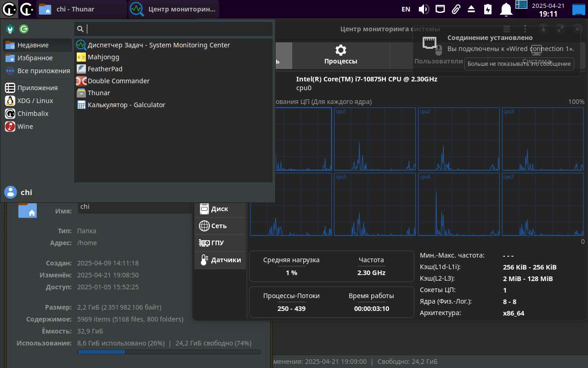Image resolution: width=588 pixels, height=368 pixels.
Task: Open notifications via the bell icon
Action: 506,9
